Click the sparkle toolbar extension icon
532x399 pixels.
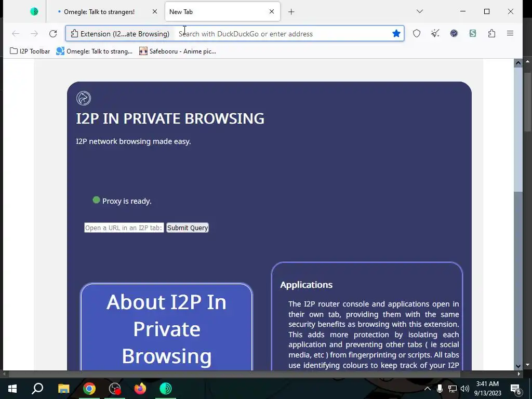pyautogui.click(x=435, y=33)
